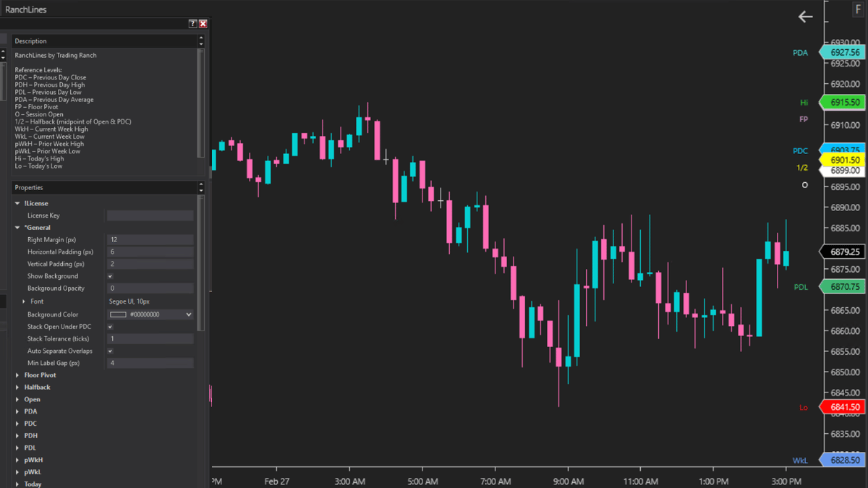Image resolution: width=868 pixels, height=488 pixels.
Task: Expand the Floor Pivot section
Action: [x=17, y=375]
